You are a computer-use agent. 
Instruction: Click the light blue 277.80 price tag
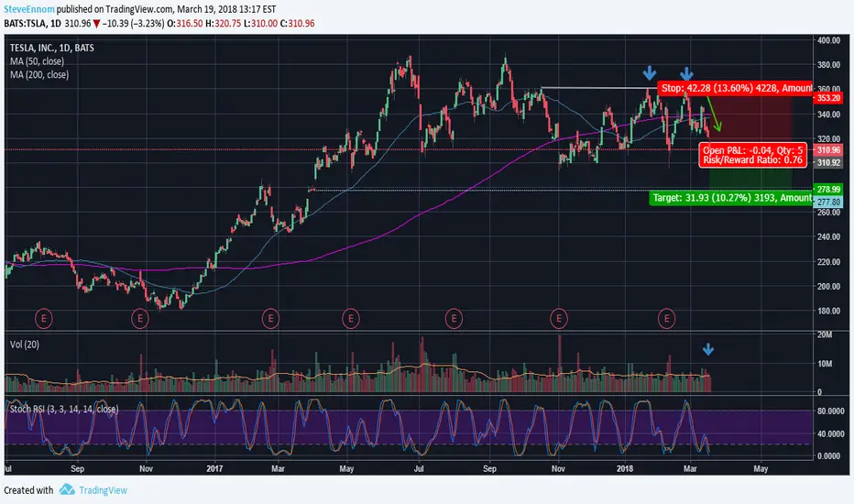[827, 203]
